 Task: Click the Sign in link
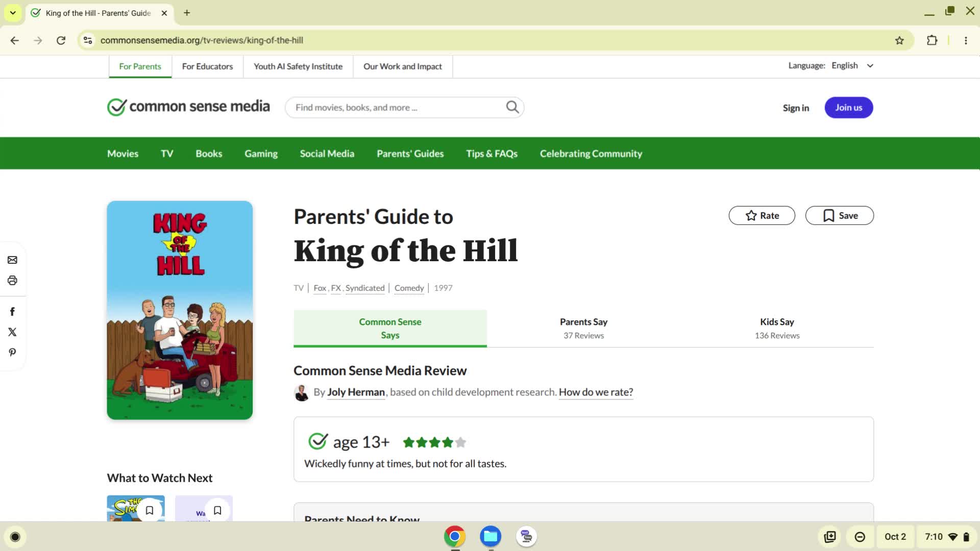pyautogui.click(x=796, y=108)
